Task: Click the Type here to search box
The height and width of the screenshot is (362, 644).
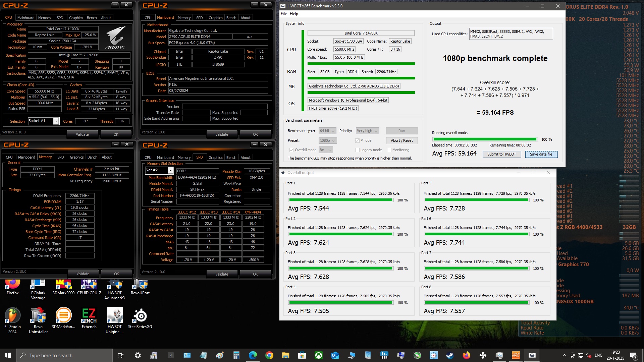Action: pos(64,355)
